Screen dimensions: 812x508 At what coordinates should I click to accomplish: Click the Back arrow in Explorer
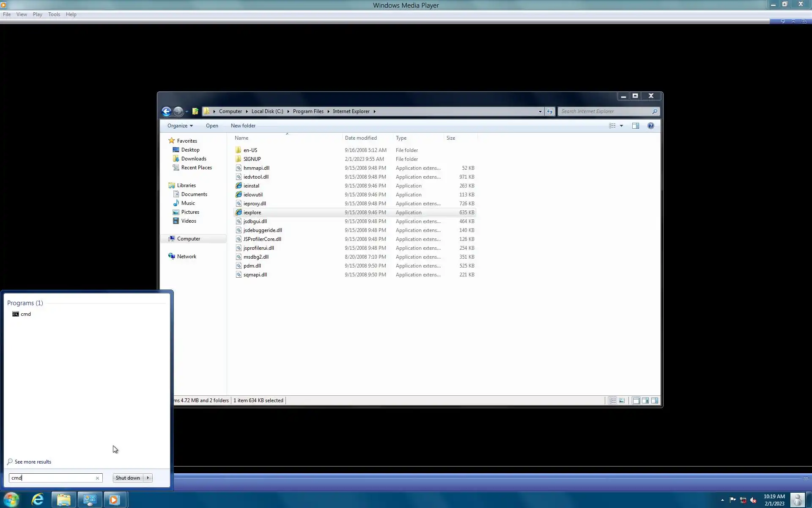(x=166, y=111)
